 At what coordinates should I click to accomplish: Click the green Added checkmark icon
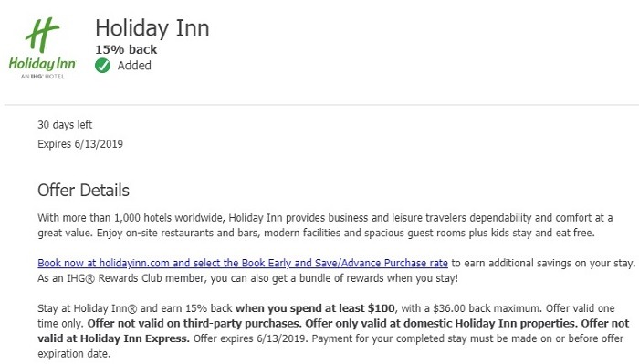tap(102, 66)
